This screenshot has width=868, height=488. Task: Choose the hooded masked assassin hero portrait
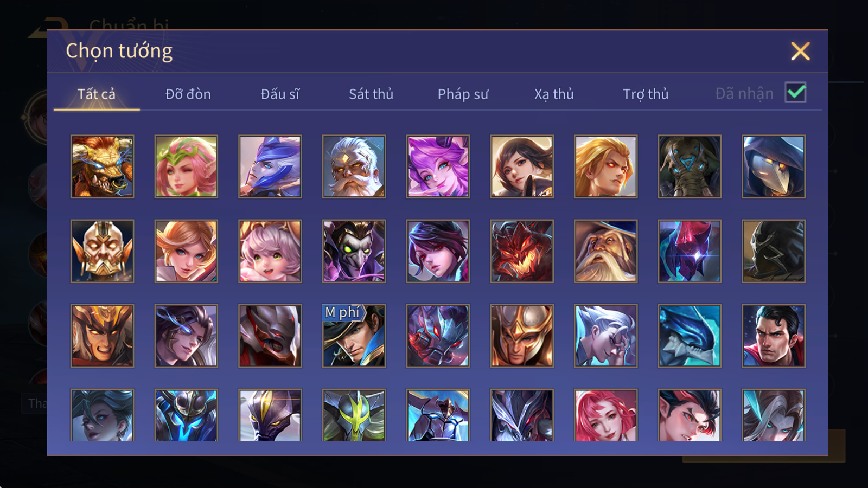point(774,166)
